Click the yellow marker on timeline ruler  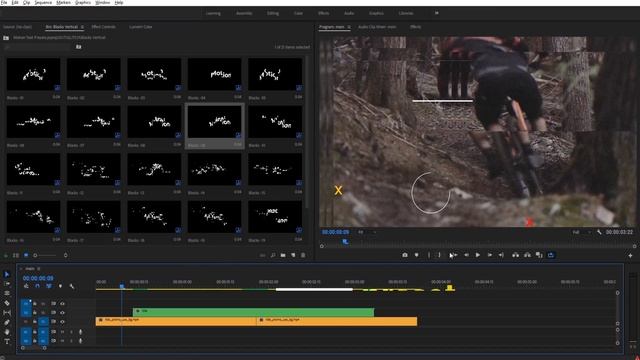click(450, 288)
